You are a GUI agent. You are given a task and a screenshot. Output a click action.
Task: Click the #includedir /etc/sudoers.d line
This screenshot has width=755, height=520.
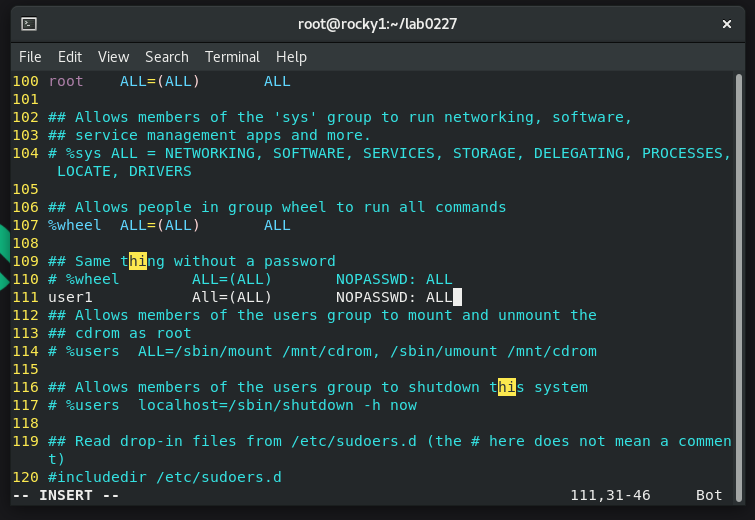coord(165,477)
